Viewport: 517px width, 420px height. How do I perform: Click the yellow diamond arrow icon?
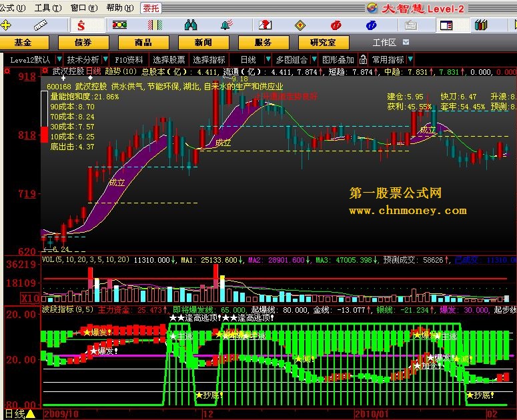pos(300,25)
